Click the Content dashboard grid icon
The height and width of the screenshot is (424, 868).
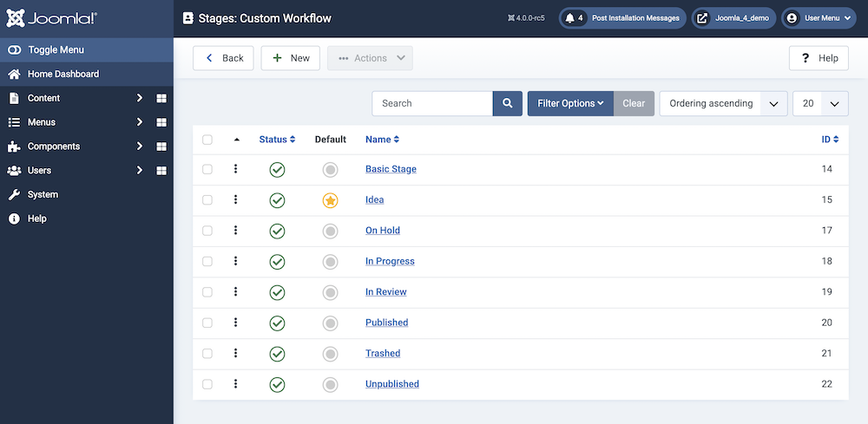point(161,98)
